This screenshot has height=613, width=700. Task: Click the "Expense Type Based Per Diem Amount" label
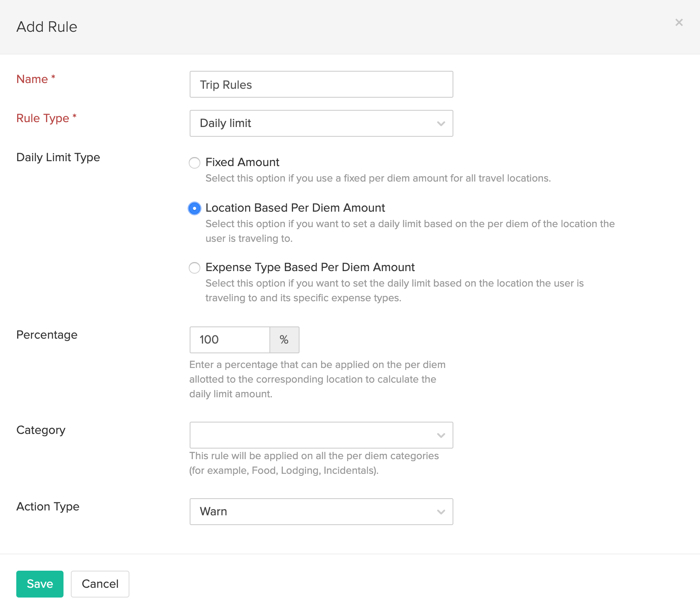pos(310,267)
